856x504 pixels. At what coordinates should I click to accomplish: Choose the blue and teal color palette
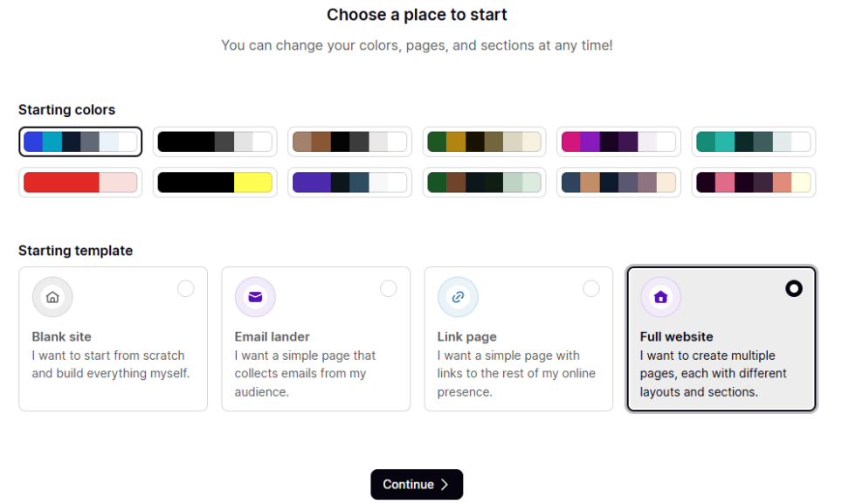point(80,142)
